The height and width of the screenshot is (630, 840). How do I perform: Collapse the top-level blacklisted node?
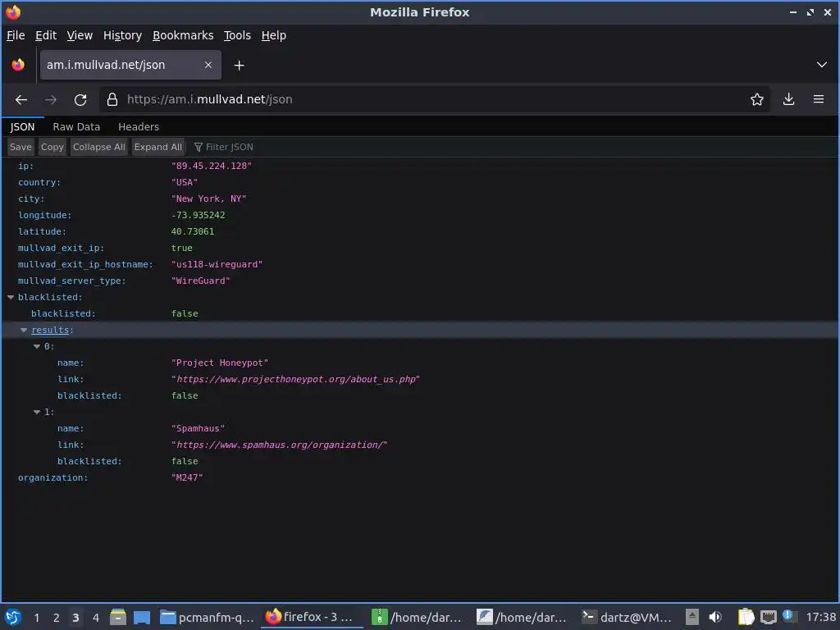[11, 297]
